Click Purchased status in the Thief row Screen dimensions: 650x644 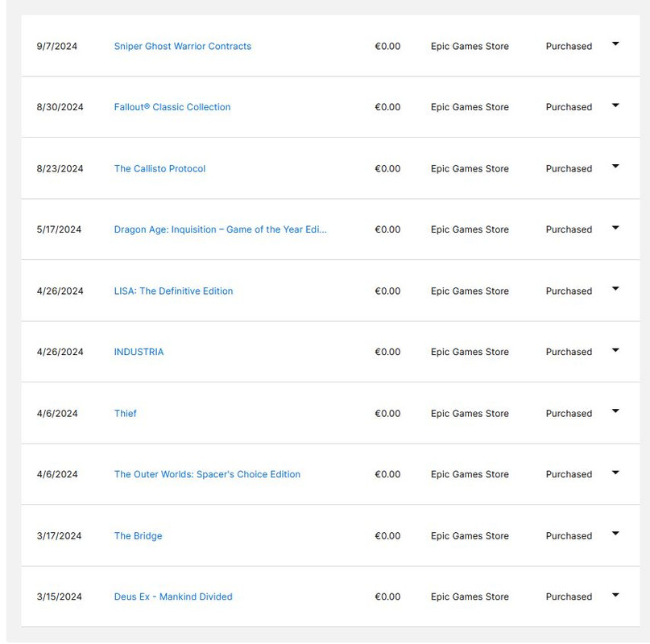[569, 413]
